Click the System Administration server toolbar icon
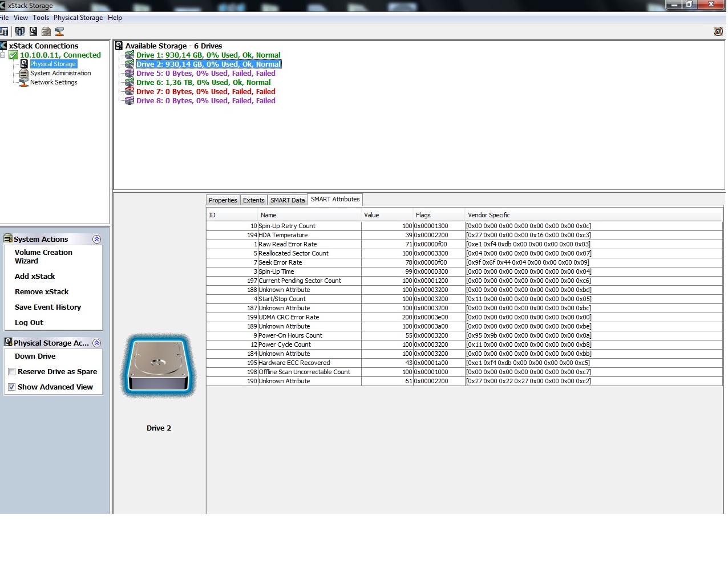The image size is (728, 584). point(46,31)
